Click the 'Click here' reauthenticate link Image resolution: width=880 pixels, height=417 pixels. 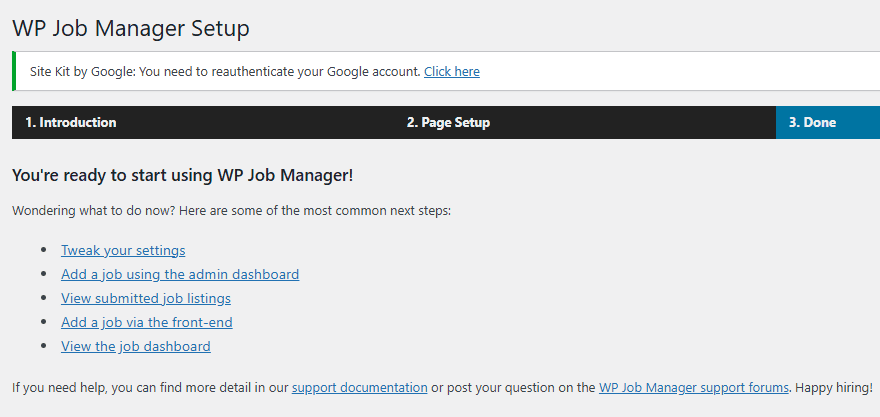[452, 72]
